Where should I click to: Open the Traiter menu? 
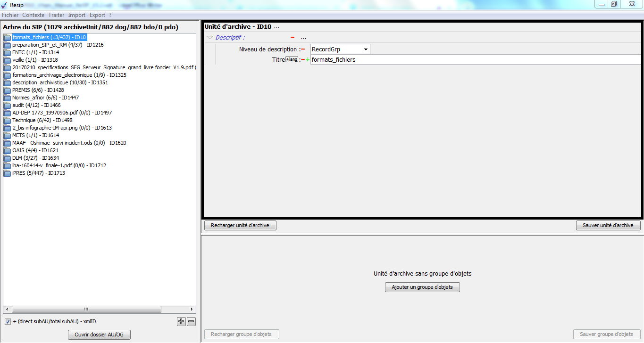(56, 15)
